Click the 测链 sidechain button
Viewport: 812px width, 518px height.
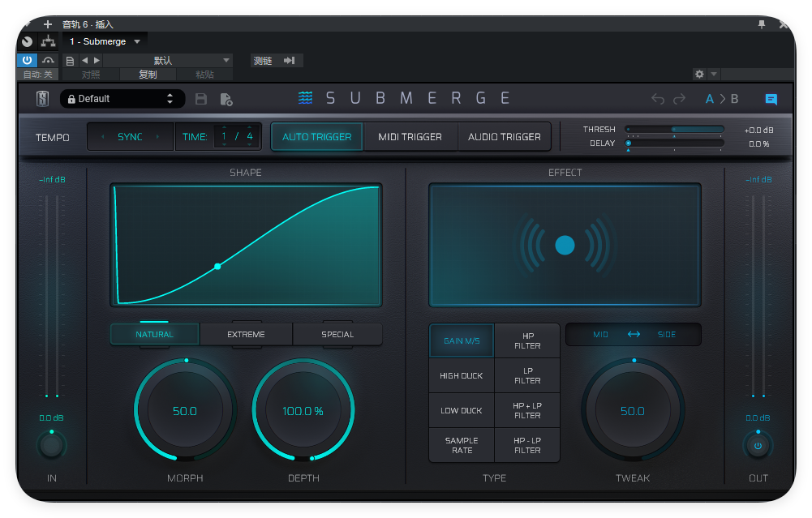[263, 61]
